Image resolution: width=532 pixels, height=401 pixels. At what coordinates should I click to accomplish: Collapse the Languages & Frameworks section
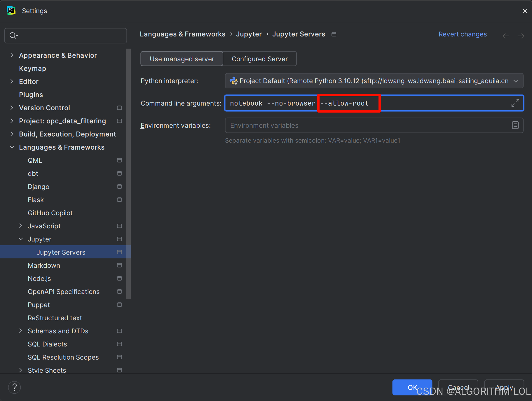click(12, 147)
